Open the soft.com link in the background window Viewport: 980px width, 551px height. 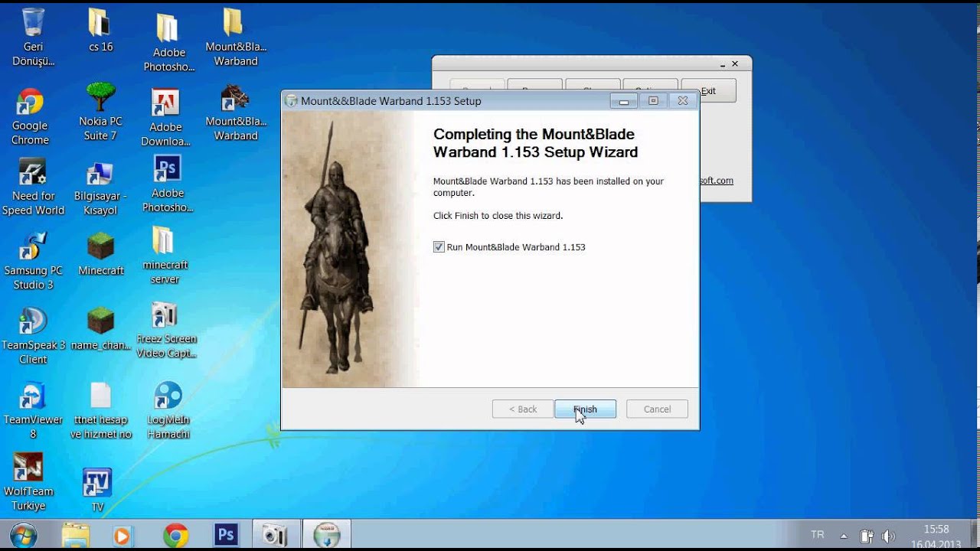click(717, 181)
